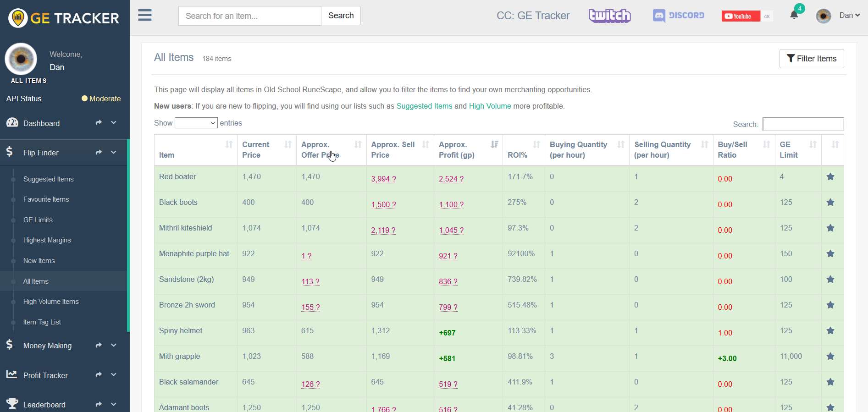Open Item Tag List in sidebar
This screenshot has height=412, width=868.
(x=42, y=322)
